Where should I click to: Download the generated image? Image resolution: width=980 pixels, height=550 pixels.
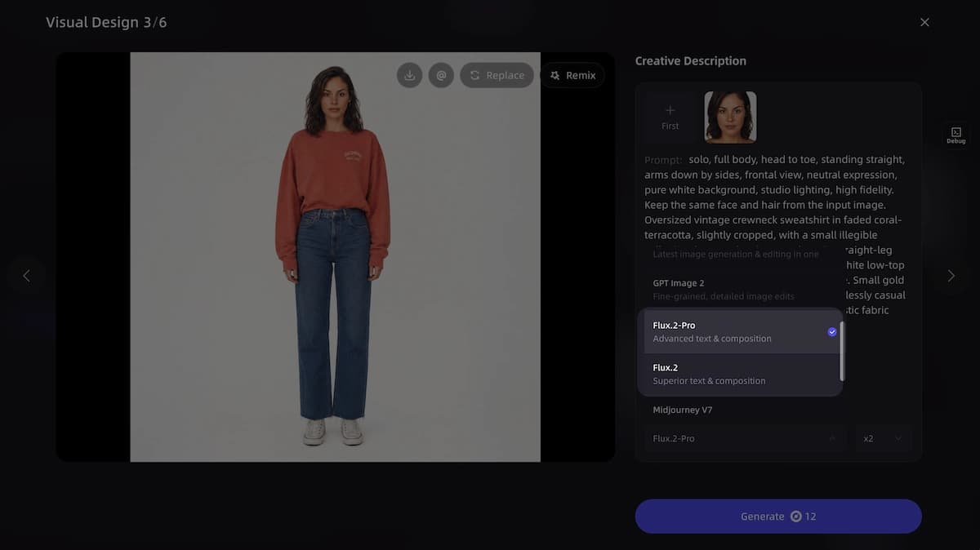pyautogui.click(x=409, y=75)
